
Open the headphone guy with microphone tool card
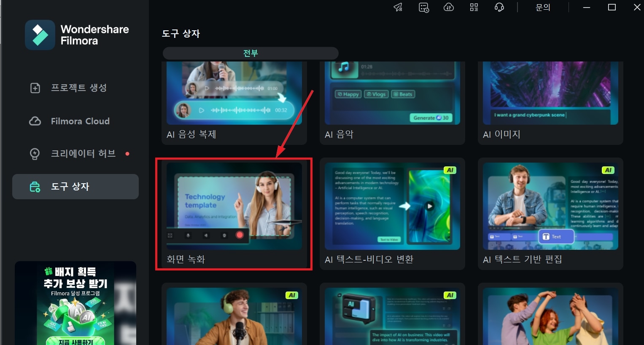pos(234,314)
